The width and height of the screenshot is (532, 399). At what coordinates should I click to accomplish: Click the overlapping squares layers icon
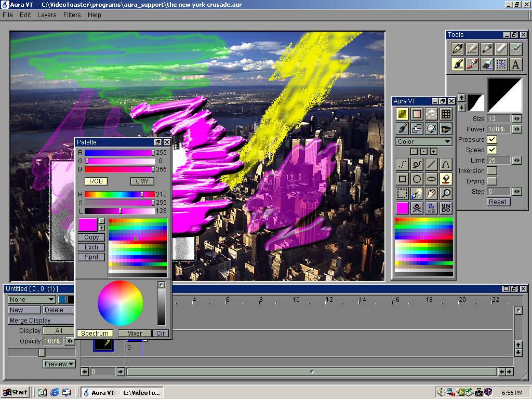pyautogui.click(x=417, y=129)
